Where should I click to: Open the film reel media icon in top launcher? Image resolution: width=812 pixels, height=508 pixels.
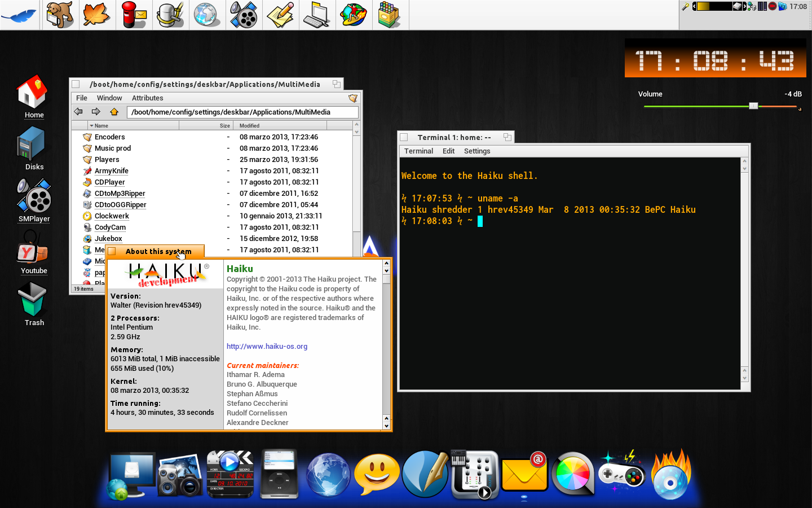[x=244, y=15]
